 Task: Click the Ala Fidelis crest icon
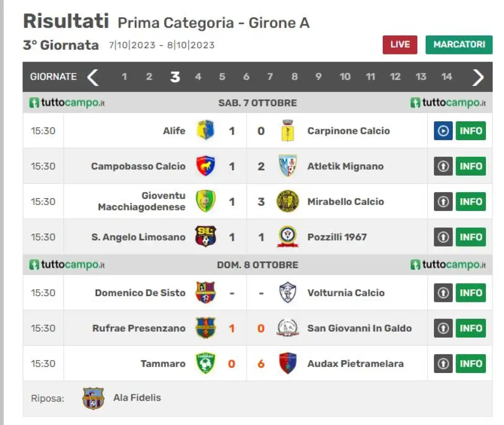93,398
